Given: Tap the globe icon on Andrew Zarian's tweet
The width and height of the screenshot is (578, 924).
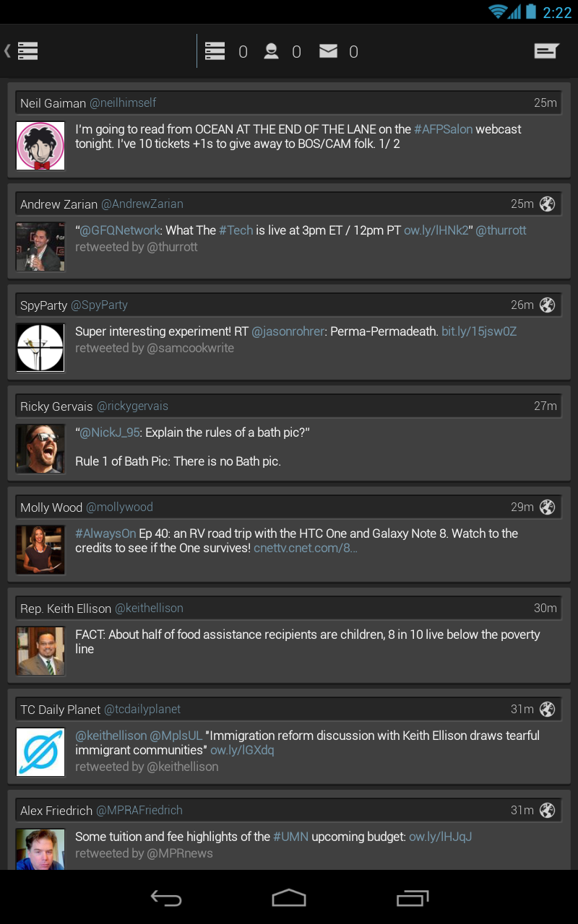Looking at the screenshot, I should [547, 204].
